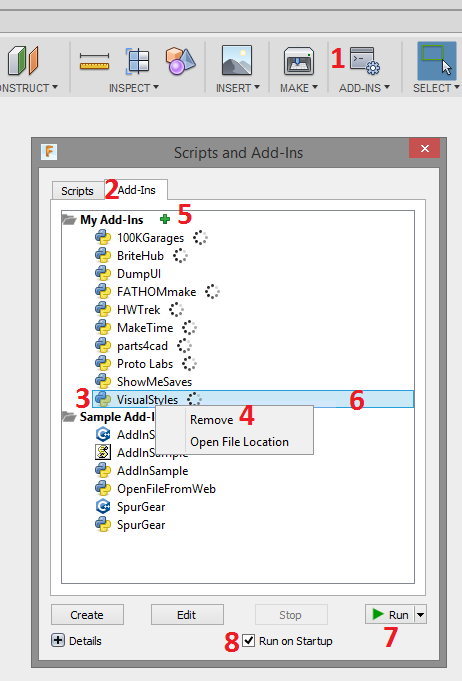462x681 pixels.
Task: Select the Python AddInSample entry
Action: pos(152,471)
